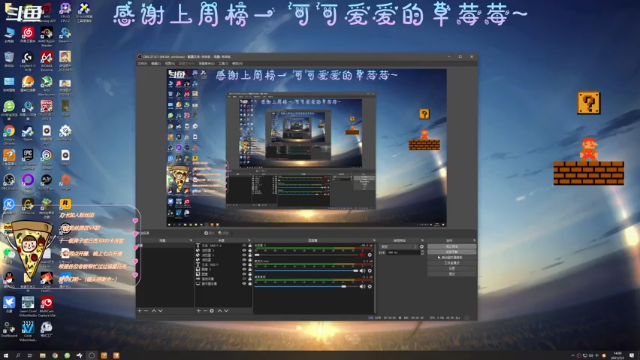The height and width of the screenshot is (360, 640).
Task: Open Mic/Aux channel gear menu
Action: click(x=370, y=271)
